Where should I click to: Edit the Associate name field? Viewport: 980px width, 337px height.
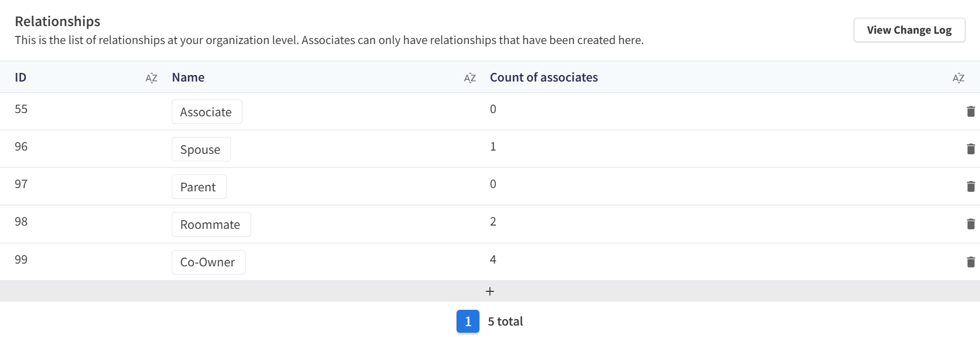(207, 112)
